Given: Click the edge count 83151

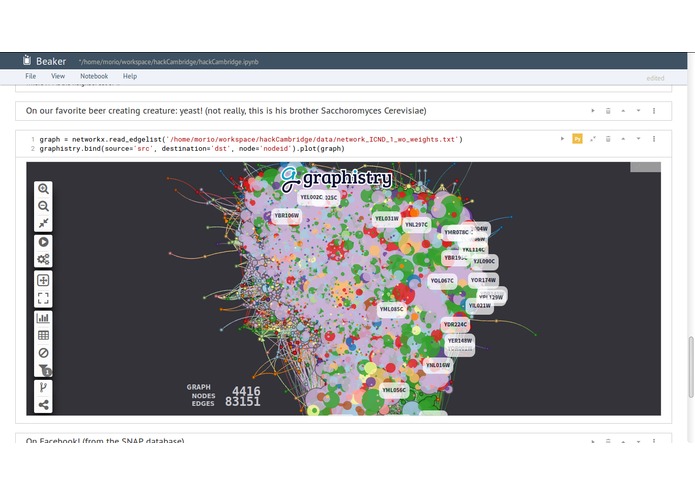Looking at the screenshot, I should click(x=242, y=402).
